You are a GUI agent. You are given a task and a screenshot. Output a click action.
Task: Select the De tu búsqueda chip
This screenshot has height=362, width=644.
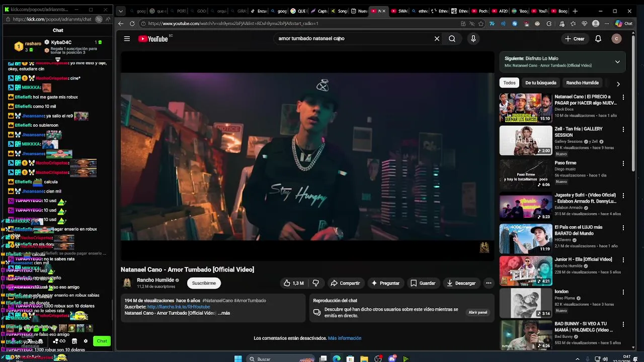coord(541,83)
